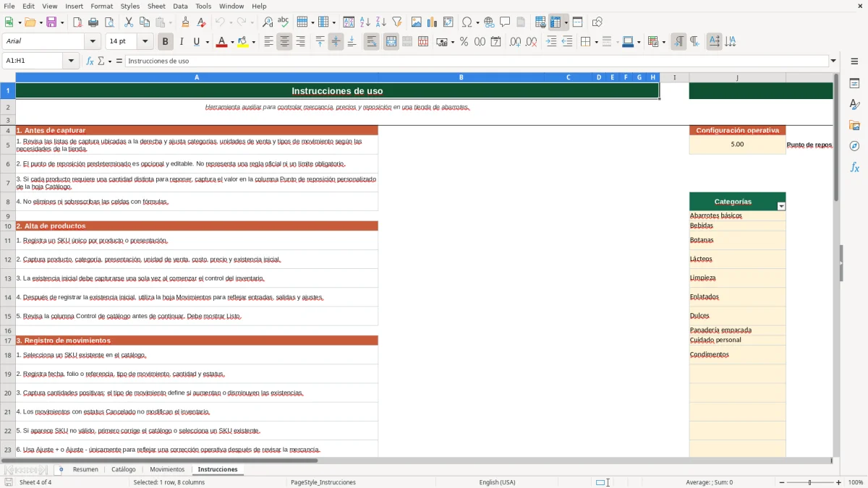Switch to the Movimientos sheet tab
This screenshot has width=868, height=488.
pos(167,469)
